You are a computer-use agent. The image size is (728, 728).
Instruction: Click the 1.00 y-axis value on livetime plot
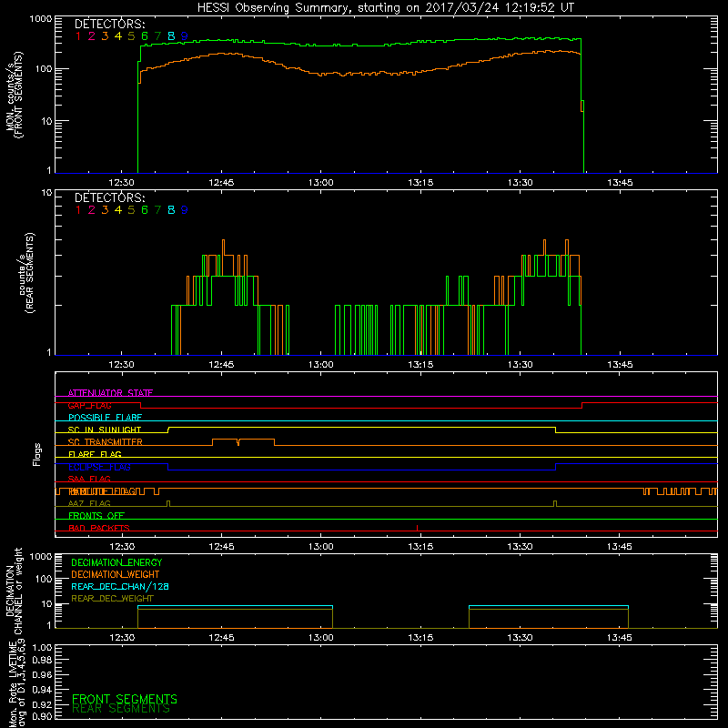[42, 647]
